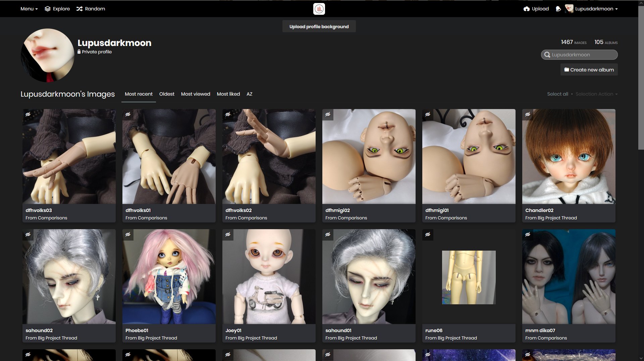Click the Explore link text

click(61, 9)
